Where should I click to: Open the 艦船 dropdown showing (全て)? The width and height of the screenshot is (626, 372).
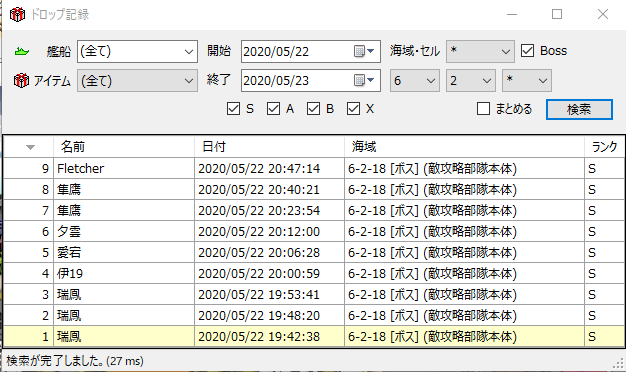pyautogui.click(x=137, y=51)
